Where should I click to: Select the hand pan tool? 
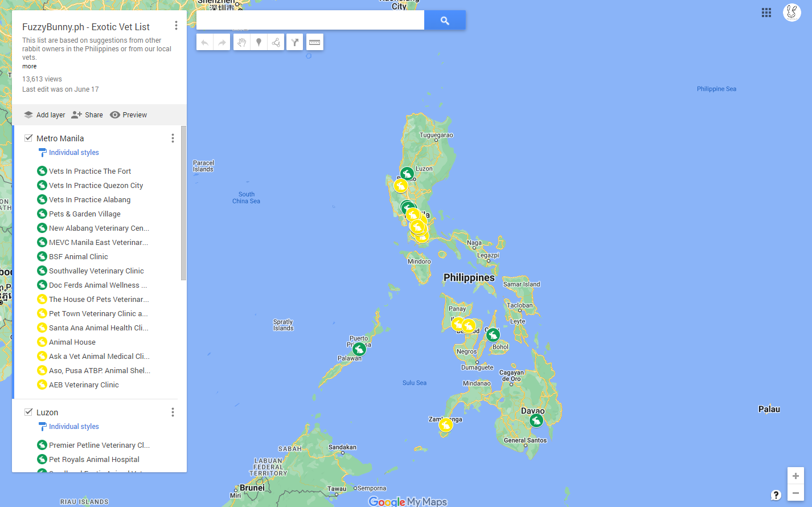point(242,42)
